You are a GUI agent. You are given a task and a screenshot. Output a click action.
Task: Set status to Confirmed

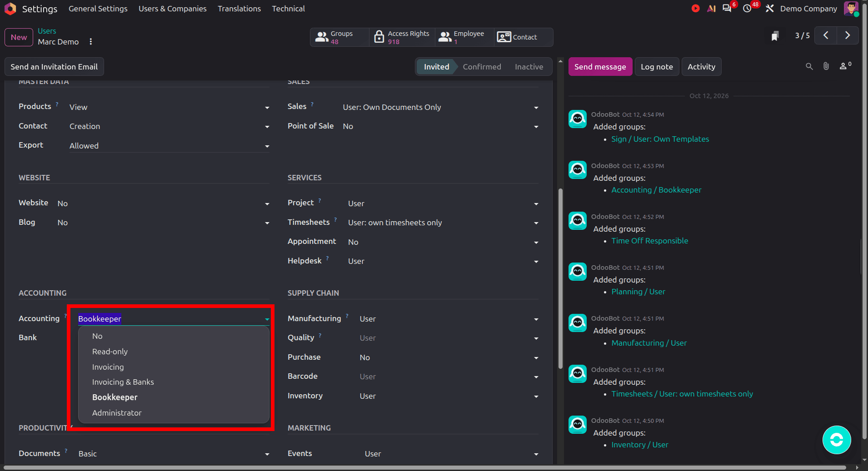[482, 67]
